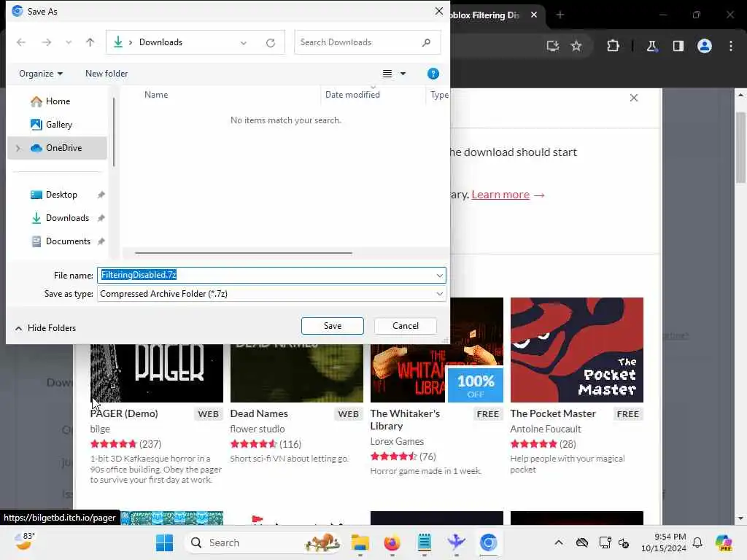This screenshot has height=560, width=747.
Task: Go up one folder level
Action: coord(90,42)
